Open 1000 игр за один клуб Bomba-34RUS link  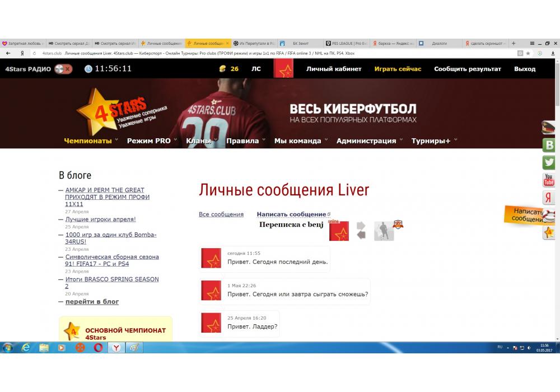coord(111,238)
